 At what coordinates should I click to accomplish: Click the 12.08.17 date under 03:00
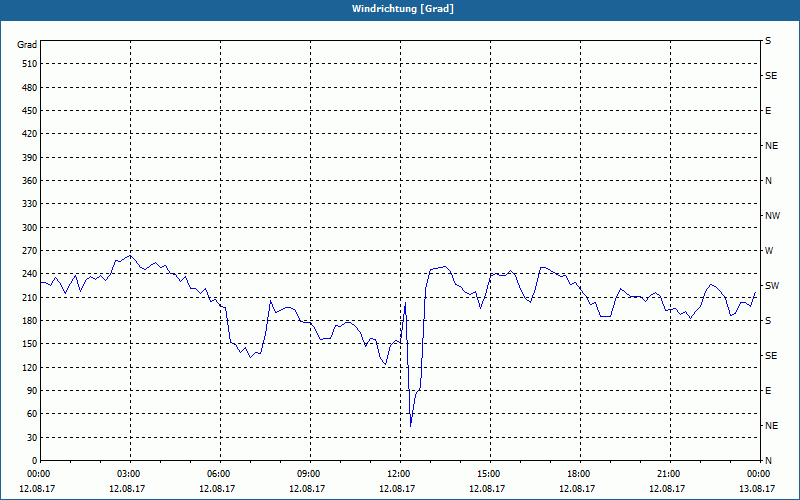tap(127, 489)
